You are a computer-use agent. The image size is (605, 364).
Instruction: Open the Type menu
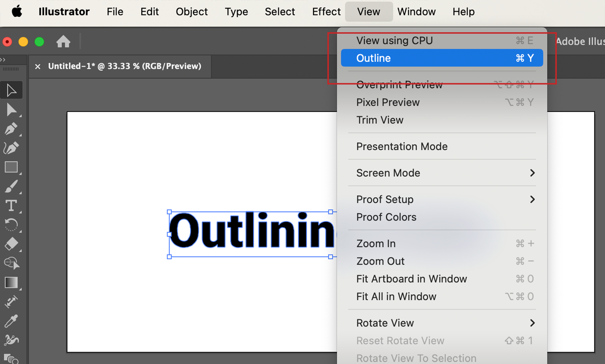[x=236, y=12]
